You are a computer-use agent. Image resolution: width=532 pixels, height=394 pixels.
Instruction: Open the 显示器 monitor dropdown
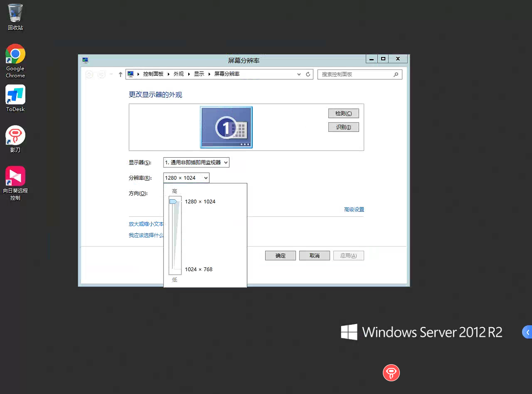[196, 162]
